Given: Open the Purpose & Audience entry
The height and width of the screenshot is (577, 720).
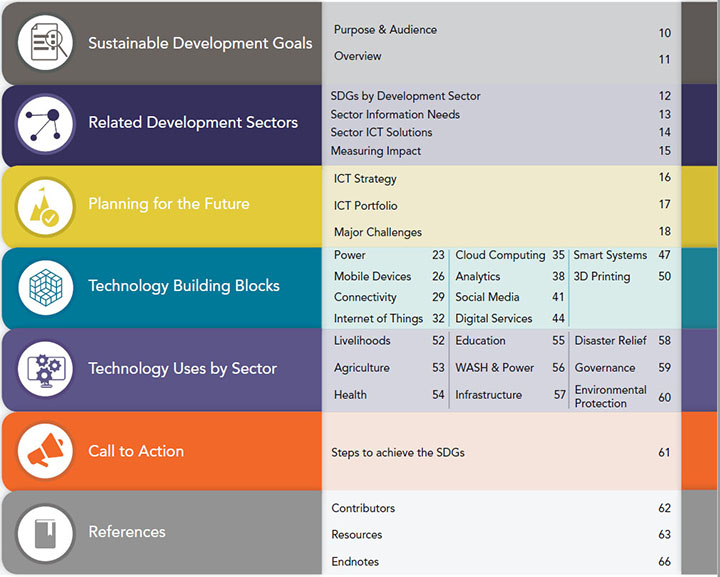Looking at the screenshot, I should pos(385,30).
